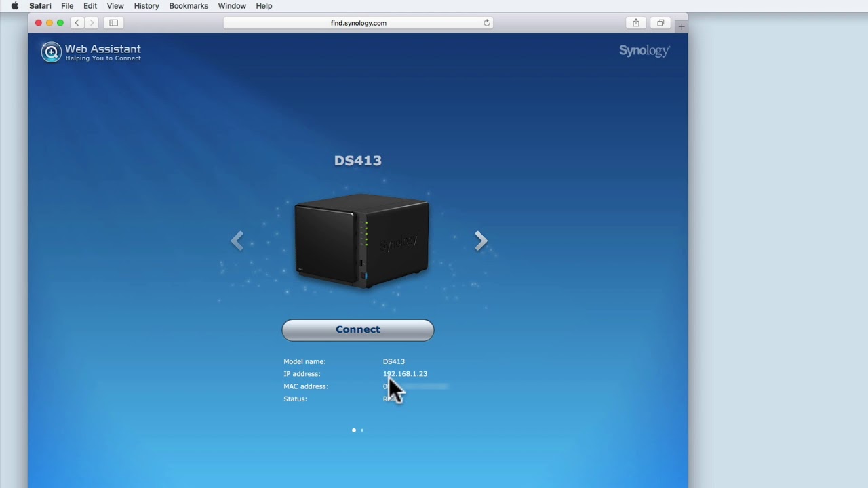Add a new tab with plus button
This screenshot has width=868, height=488.
pos(682,26)
